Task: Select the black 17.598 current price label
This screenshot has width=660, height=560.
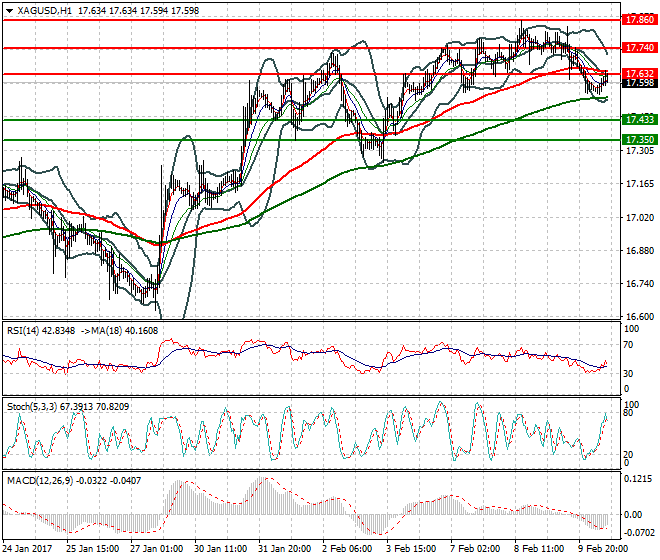Action: click(x=639, y=83)
